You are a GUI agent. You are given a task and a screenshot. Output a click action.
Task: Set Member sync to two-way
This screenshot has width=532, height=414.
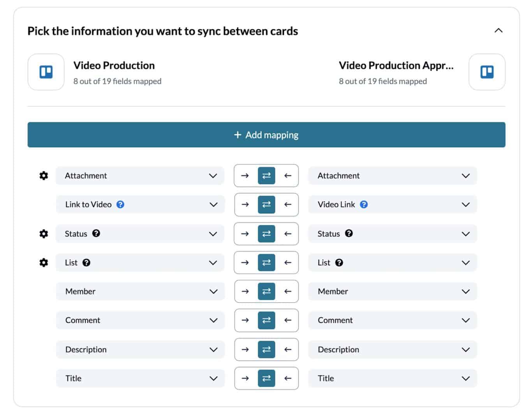click(266, 291)
